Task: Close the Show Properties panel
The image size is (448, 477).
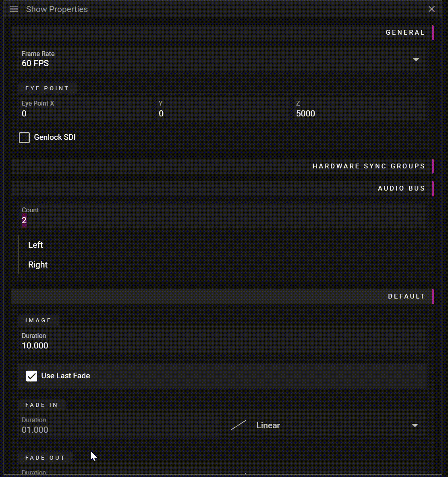Action: pyautogui.click(x=431, y=9)
